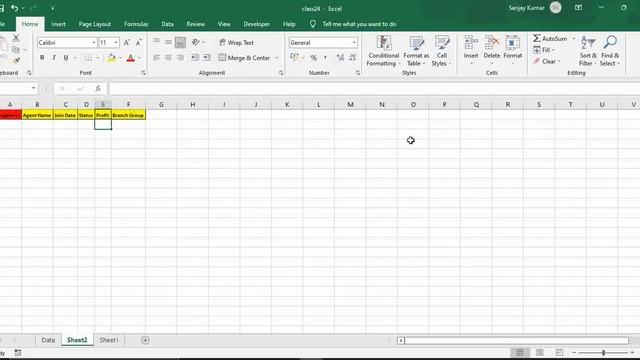The image size is (640, 360).
Task: Click Increase Font Size icon
Action: point(127,42)
